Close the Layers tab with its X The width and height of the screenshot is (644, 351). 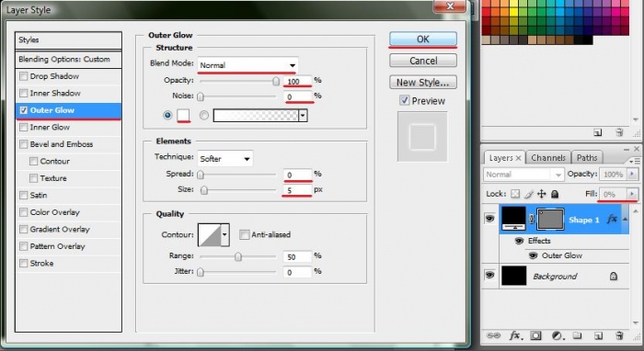pos(518,158)
